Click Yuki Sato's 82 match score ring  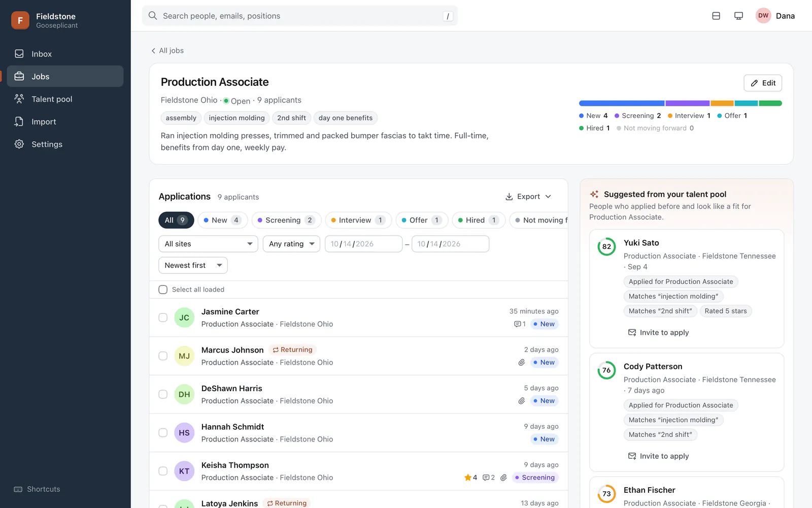[606, 247]
